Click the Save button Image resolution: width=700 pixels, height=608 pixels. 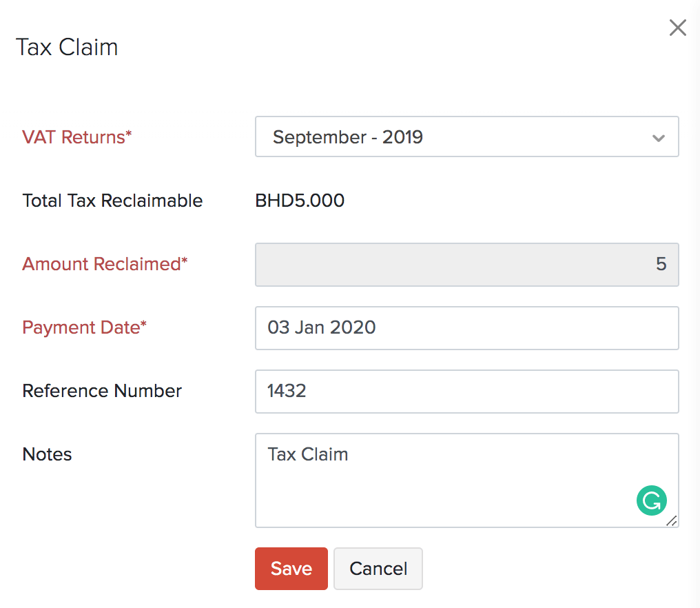[291, 568]
